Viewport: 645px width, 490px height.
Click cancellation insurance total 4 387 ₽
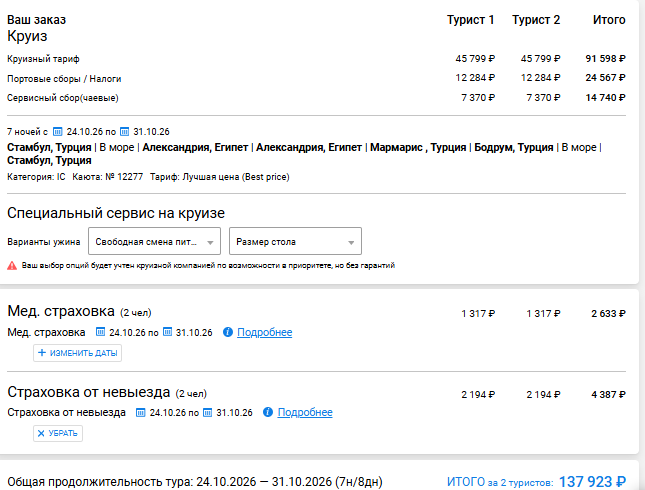point(608,395)
